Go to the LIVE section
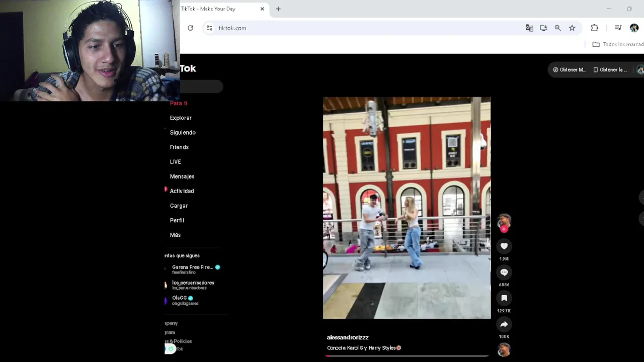Image resolution: width=644 pixels, height=362 pixels. pyautogui.click(x=175, y=161)
